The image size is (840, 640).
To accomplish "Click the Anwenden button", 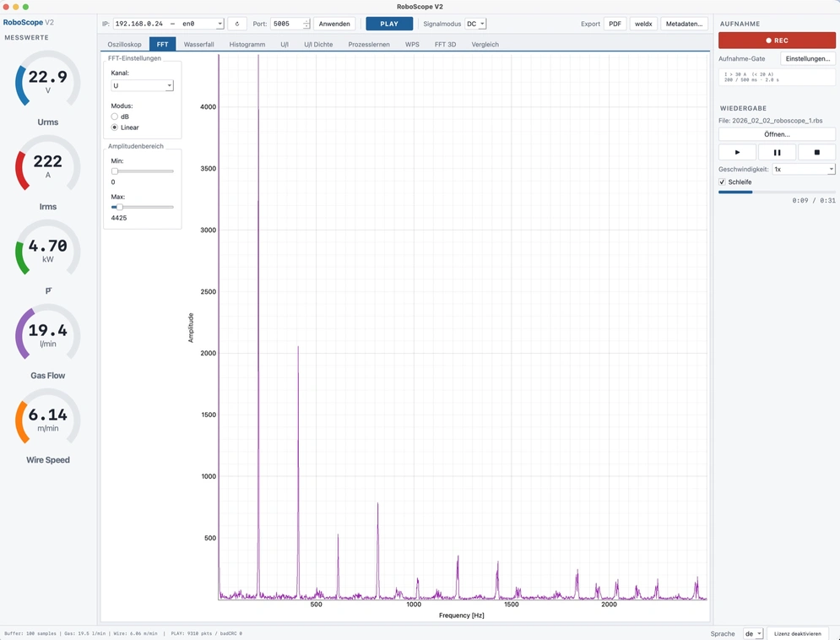I will (x=334, y=24).
